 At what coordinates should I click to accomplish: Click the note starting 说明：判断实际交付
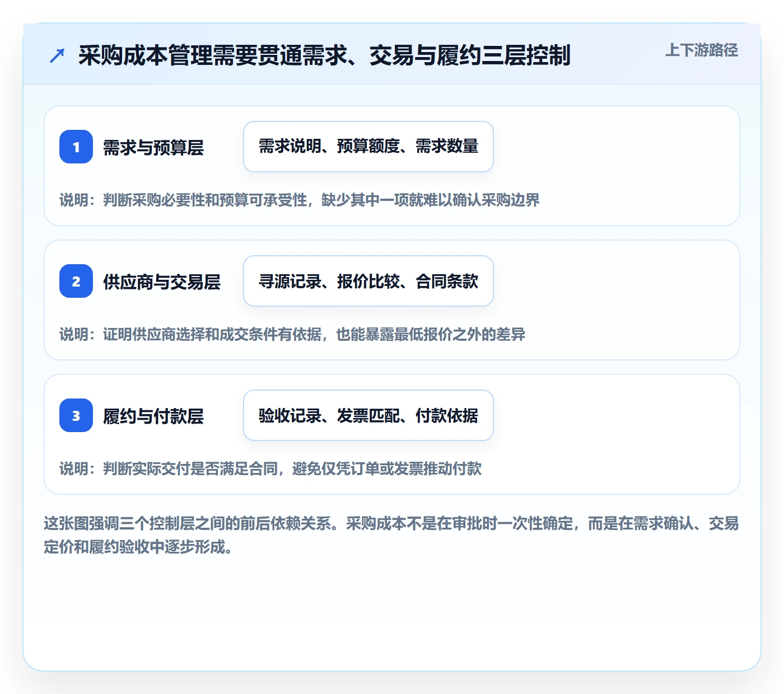coord(270,468)
